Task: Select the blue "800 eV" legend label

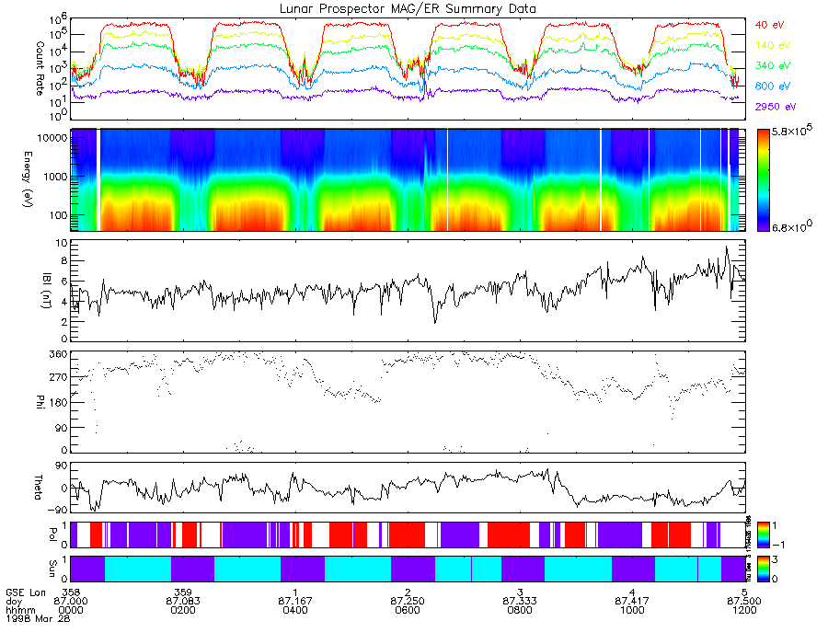Action: point(773,86)
